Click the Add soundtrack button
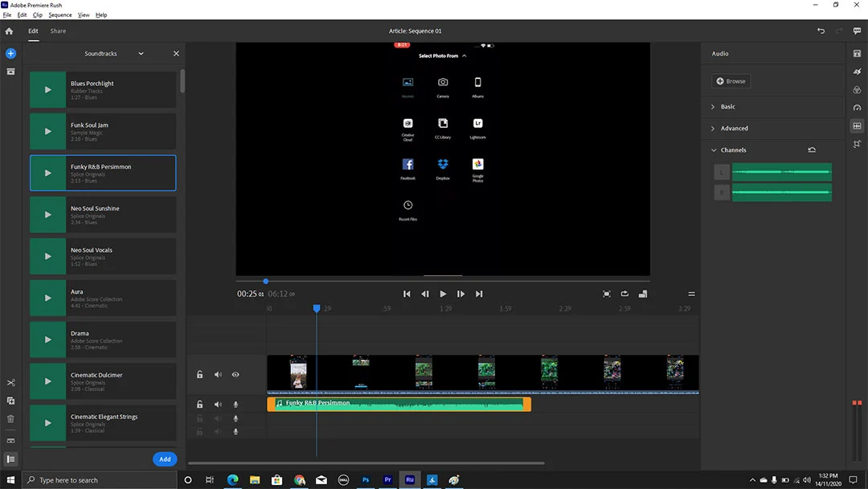The image size is (868, 489). 165,459
